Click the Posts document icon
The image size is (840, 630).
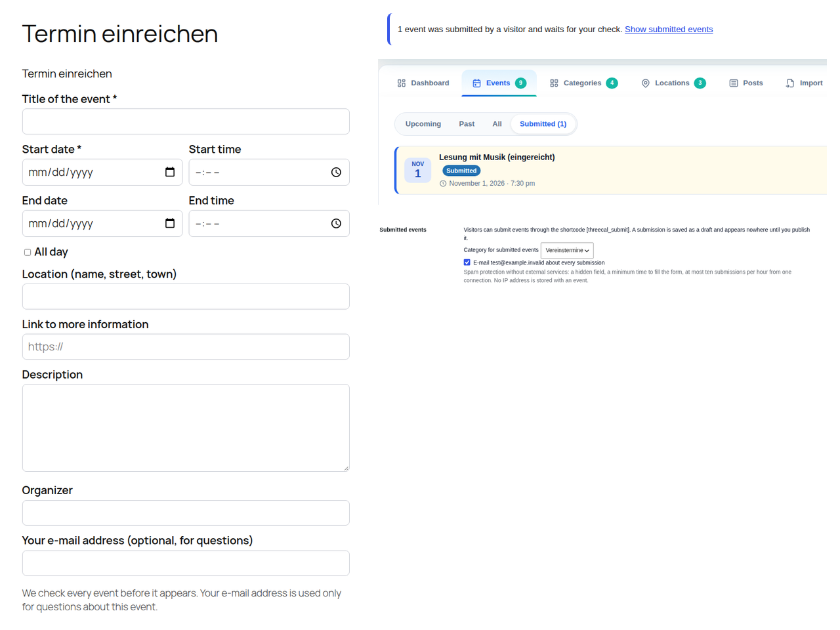click(734, 83)
